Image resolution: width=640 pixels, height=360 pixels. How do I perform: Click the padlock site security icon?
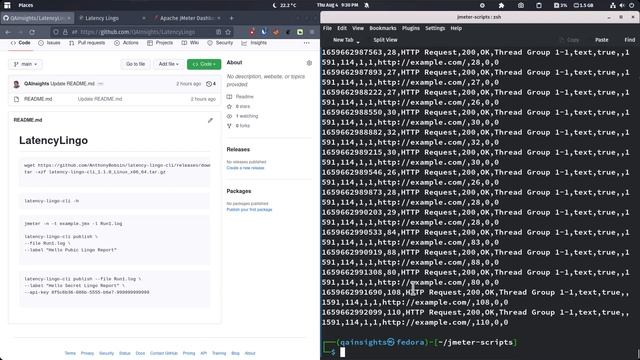click(65, 32)
